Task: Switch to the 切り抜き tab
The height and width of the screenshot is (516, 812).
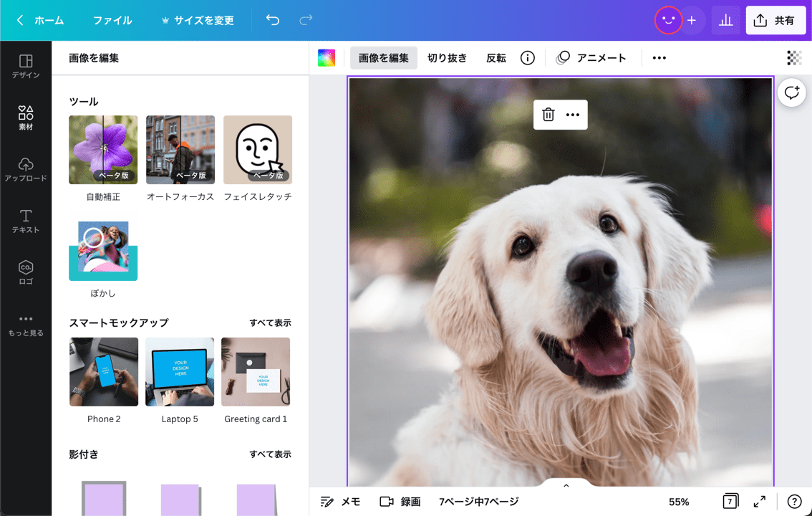Action: click(x=446, y=57)
